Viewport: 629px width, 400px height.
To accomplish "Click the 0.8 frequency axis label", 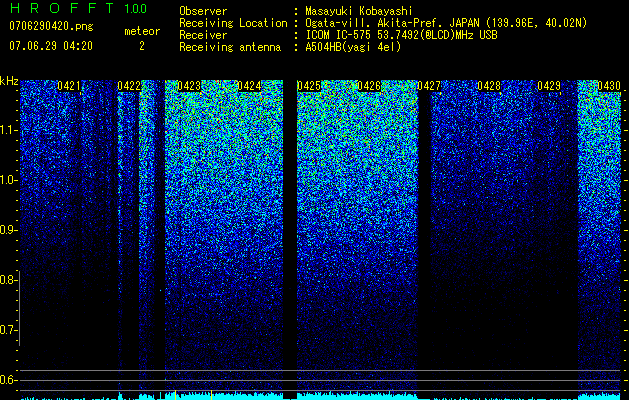I will pos(9,280).
